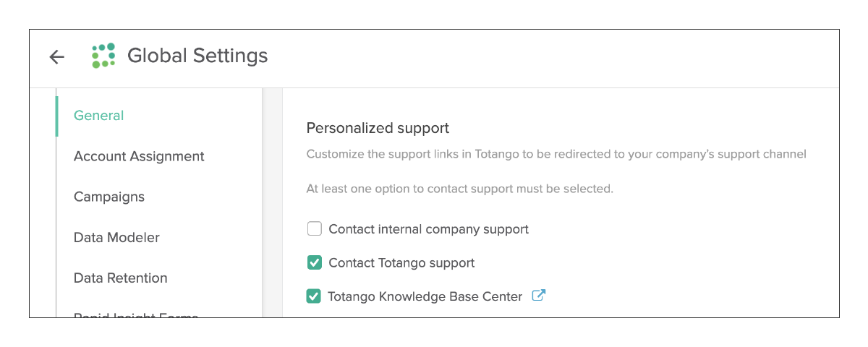This screenshot has width=868, height=347.
Task: Uncheck Totango Knowledge Base Center checkbox
Action: [x=314, y=296]
